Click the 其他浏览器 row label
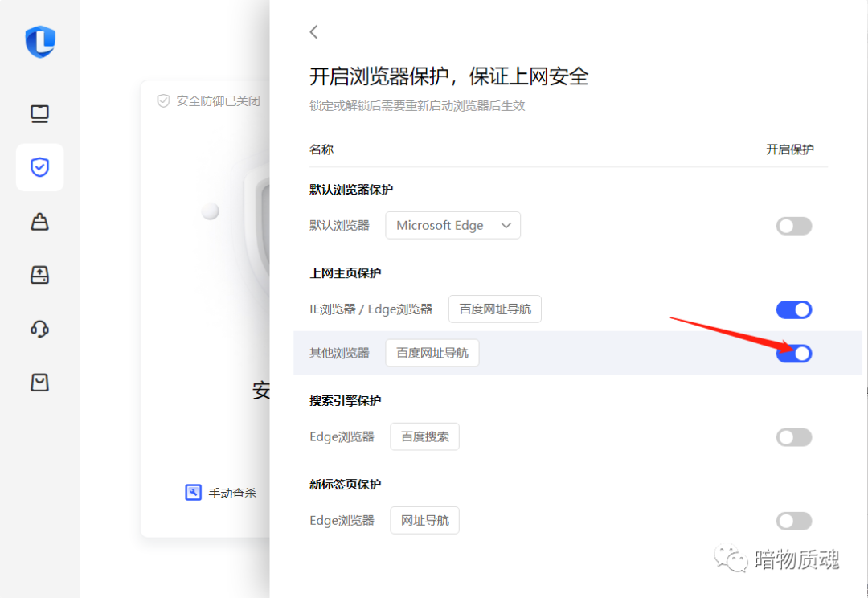 coord(339,354)
